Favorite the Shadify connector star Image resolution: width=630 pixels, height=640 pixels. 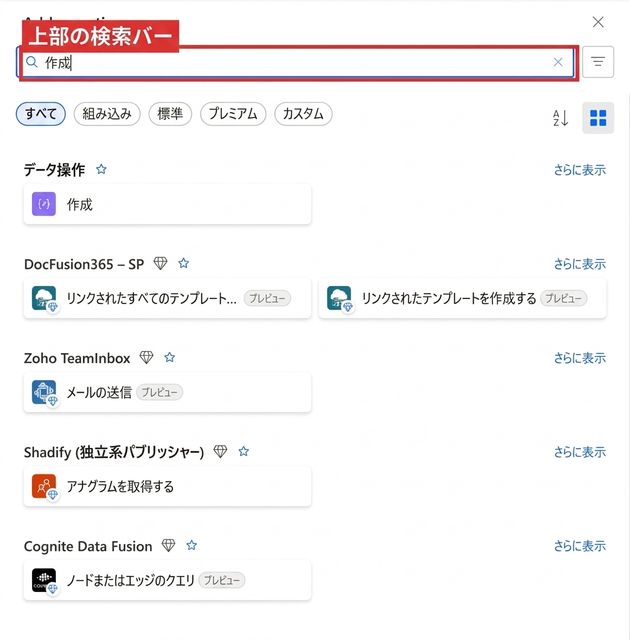tap(244, 451)
